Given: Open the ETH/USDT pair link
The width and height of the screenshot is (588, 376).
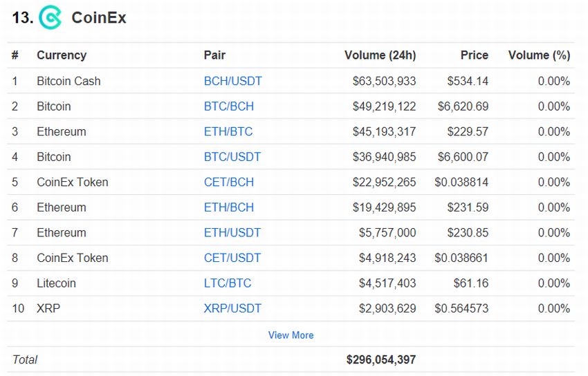Looking at the screenshot, I should [x=232, y=233].
